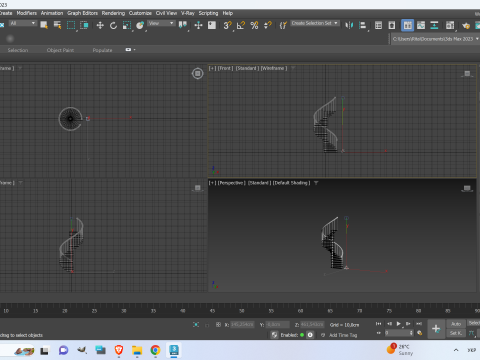This screenshot has width=480, height=360.
Task: Open Help menu
Action: pos(228,13)
